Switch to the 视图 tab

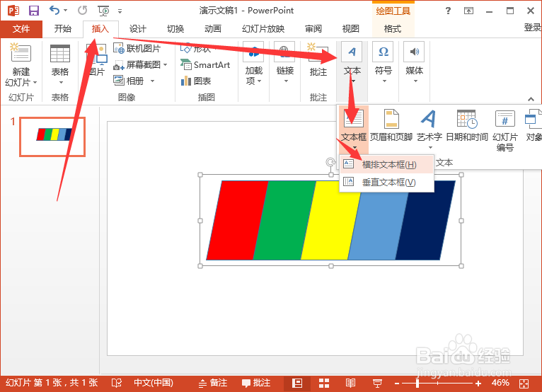350,29
